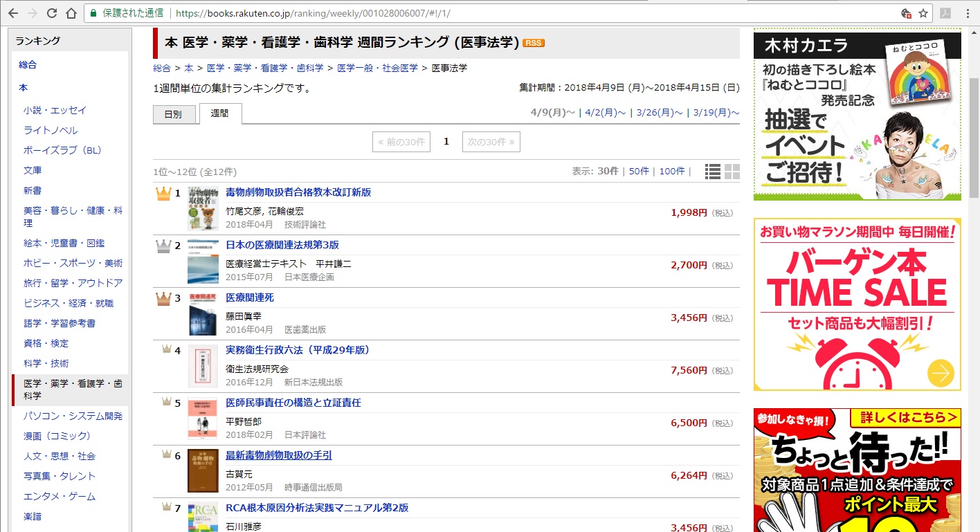Open sidebar 漫画（コミック） category
The height and width of the screenshot is (532, 980).
tap(57, 436)
